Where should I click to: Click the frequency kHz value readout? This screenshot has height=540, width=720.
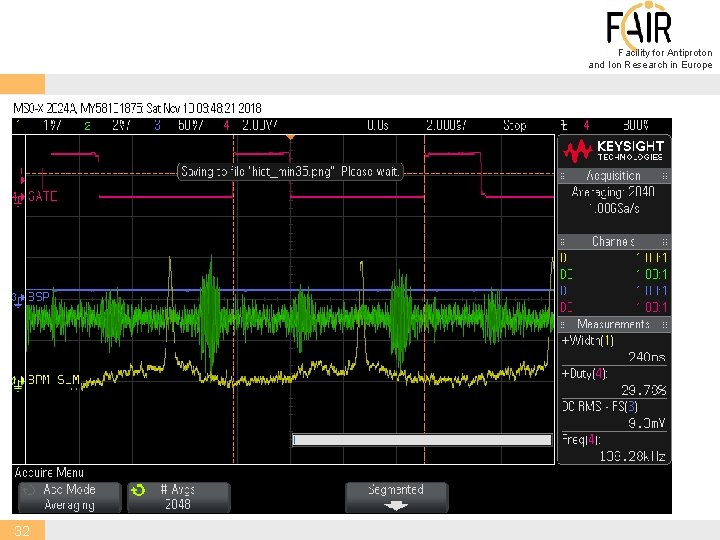(x=633, y=456)
